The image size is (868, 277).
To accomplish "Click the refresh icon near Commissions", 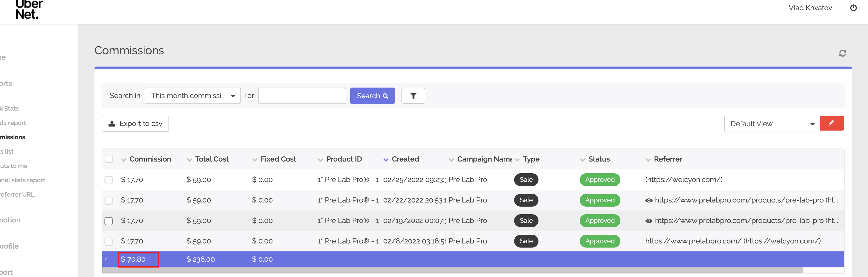I will (842, 53).
